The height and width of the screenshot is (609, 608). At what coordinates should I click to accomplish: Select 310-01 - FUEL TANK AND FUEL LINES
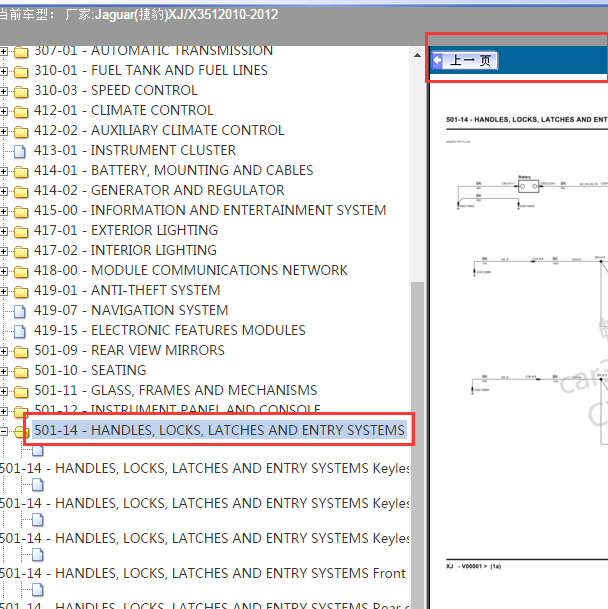[x=151, y=70]
